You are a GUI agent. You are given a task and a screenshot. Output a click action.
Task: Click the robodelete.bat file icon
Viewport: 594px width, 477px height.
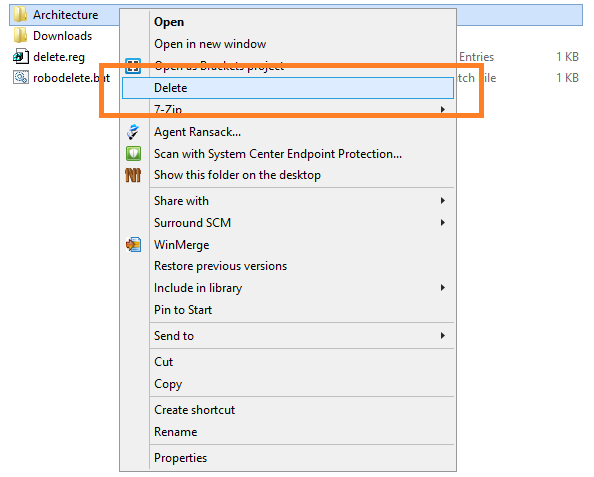click(x=20, y=78)
